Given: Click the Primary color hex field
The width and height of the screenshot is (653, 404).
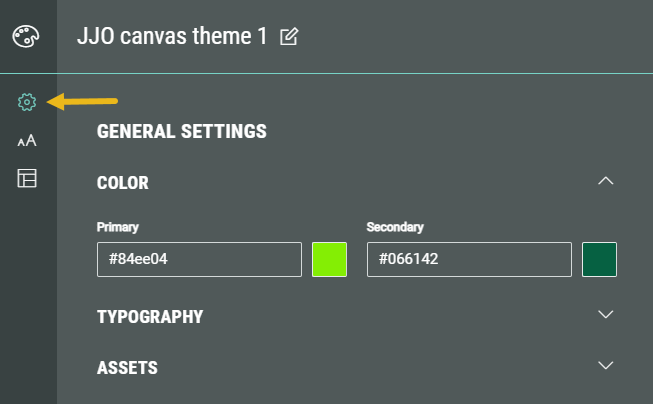Looking at the screenshot, I should pos(199,259).
